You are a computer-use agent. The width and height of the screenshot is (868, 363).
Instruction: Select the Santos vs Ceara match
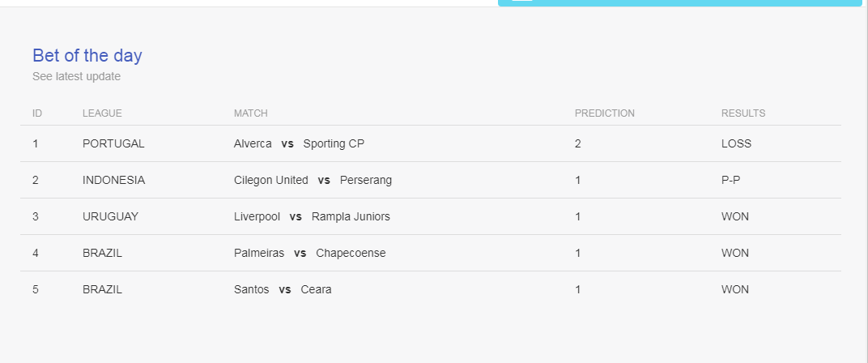click(283, 289)
